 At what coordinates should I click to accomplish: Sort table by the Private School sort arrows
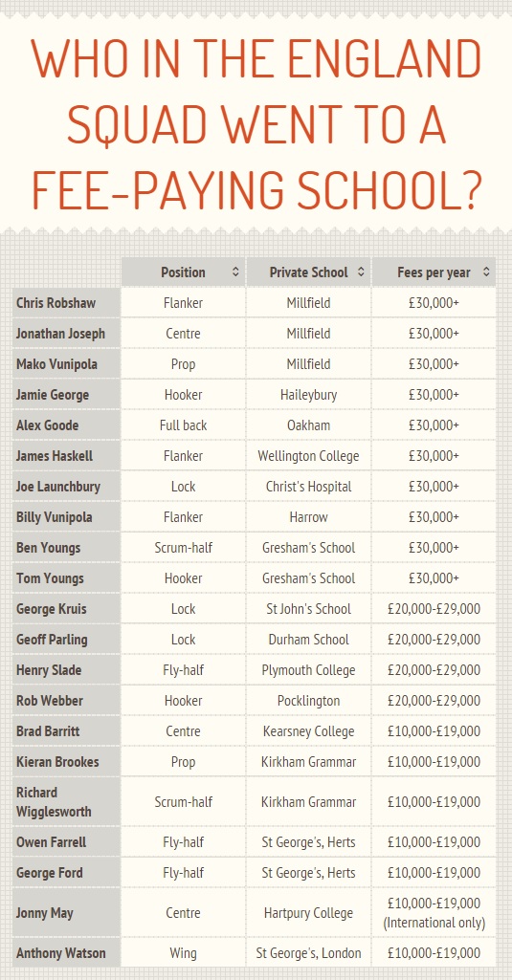(361, 272)
